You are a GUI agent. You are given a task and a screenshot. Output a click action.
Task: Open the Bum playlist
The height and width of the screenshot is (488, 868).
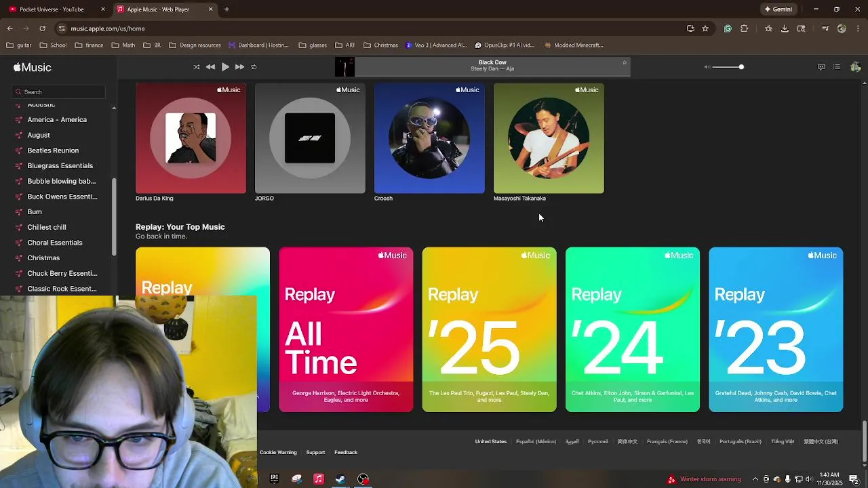coord(35,212)
